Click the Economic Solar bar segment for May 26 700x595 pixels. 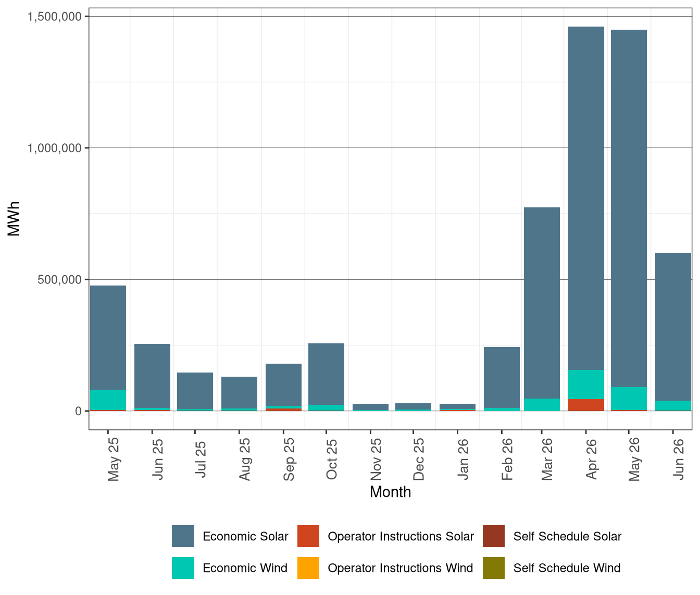[629, 208]
